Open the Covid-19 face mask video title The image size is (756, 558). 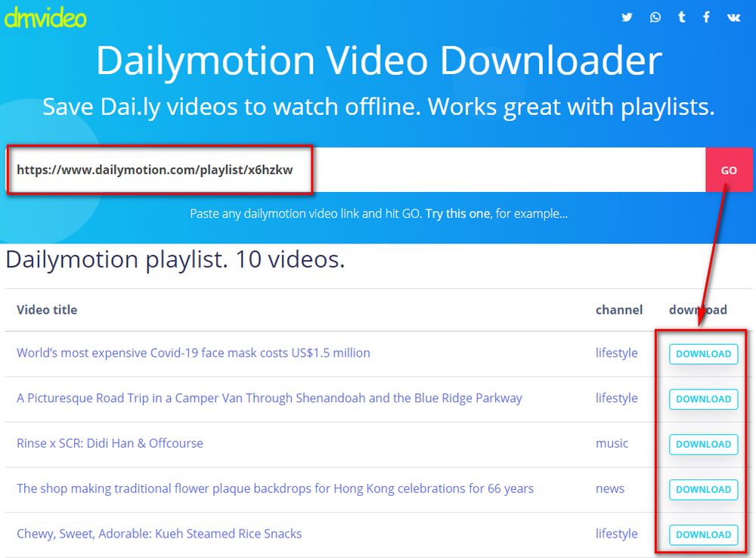pos(194,353)
